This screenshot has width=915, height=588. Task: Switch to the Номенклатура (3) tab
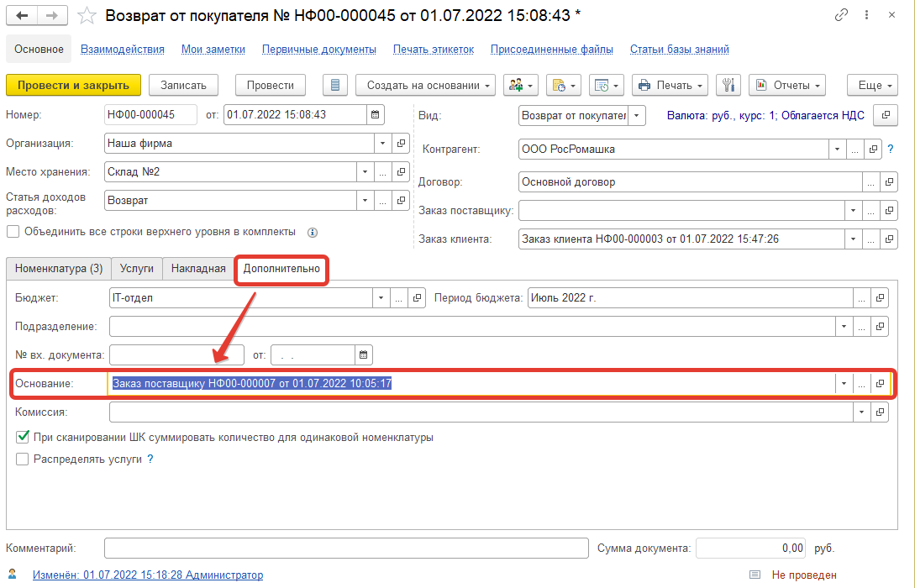point(59,269)
